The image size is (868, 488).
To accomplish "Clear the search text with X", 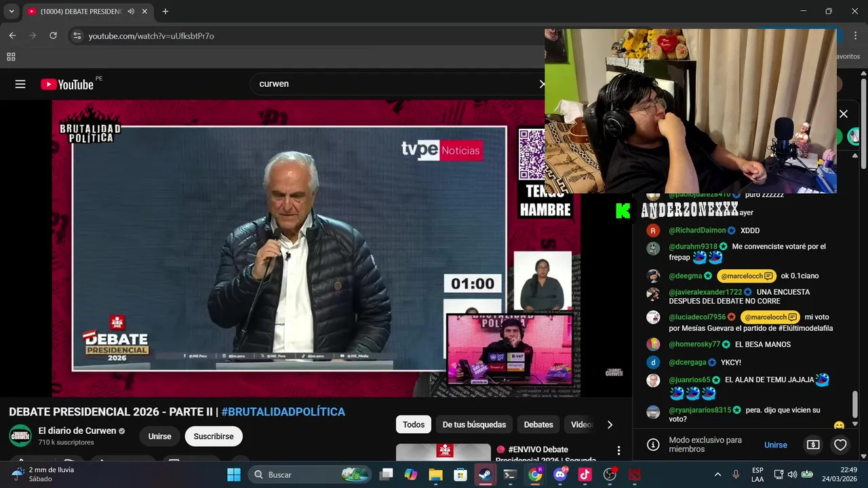I will (542, 84).
